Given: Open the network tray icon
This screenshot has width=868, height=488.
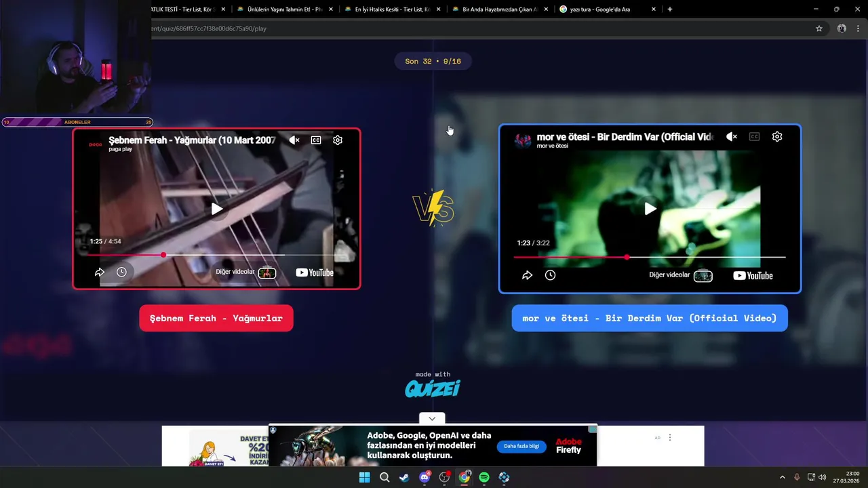Looking at the screenshot, I should pyautogui.click(x=811, y=477).
